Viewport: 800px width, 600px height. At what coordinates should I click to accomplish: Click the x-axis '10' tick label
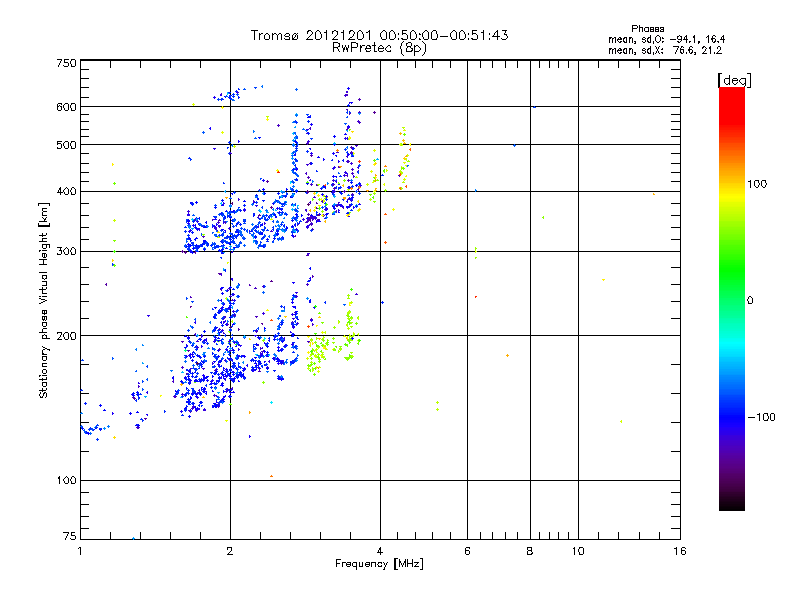(578, 551)
